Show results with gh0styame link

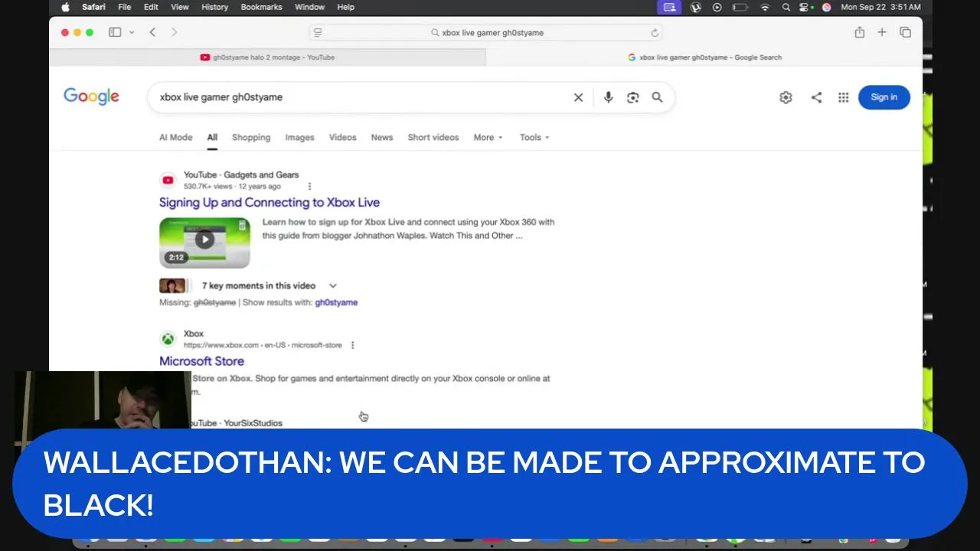tap(336, 302)
